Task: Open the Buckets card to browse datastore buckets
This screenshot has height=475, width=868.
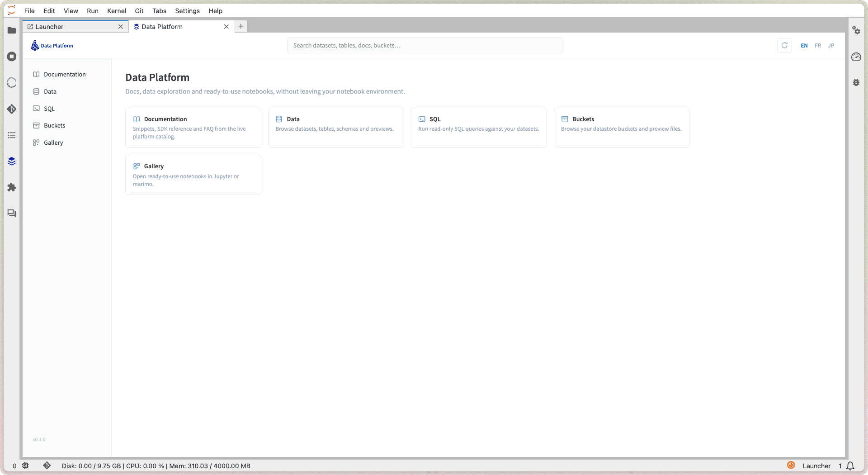Action: [x=622, y=128]
